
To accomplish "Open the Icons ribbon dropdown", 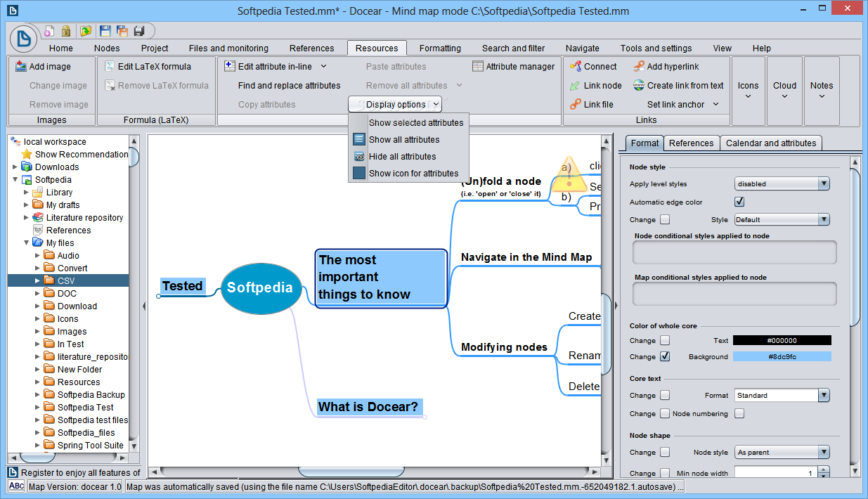I will click(x=748, y=91).
